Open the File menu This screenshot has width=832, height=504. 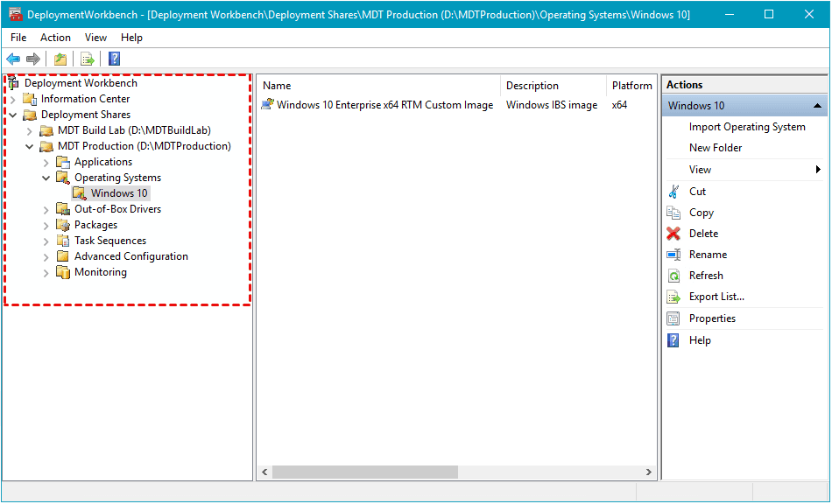coord(18,38)
